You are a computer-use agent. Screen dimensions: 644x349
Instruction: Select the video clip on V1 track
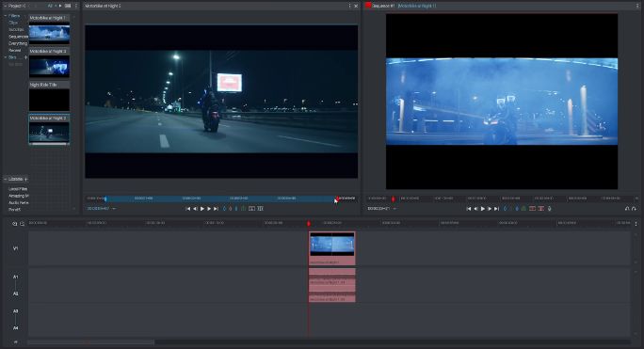coord(331,248)
